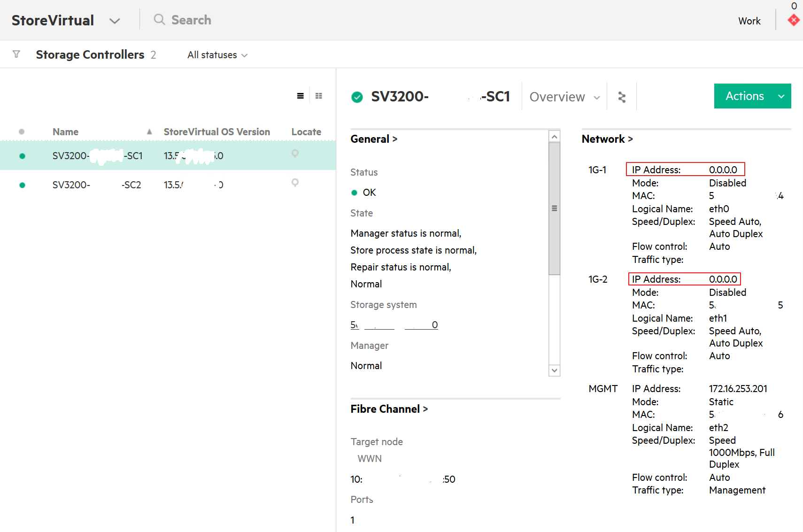Open the StoreVirtual main menu dropdown
This screenshot has width=803, height=532.
point(115,21)
